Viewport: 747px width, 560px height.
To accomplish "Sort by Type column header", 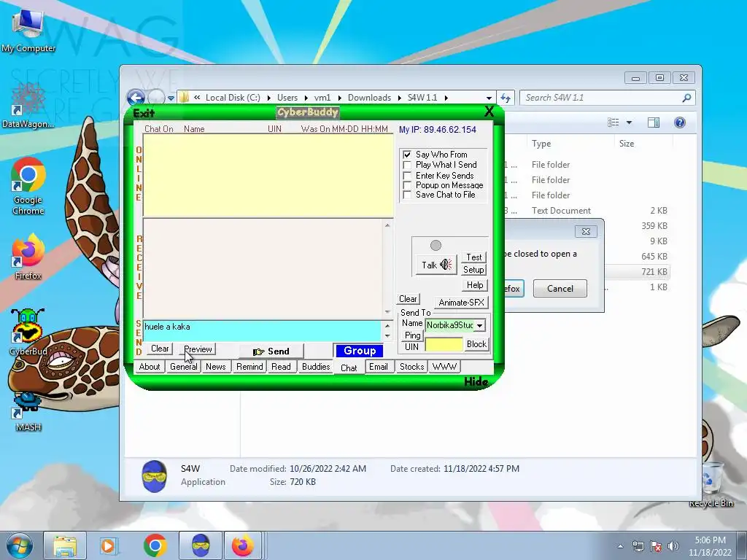I will coord(541,144).
